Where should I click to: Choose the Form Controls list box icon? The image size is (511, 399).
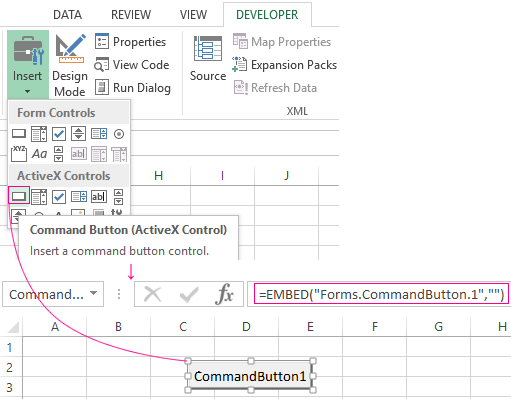pos(99,134)
